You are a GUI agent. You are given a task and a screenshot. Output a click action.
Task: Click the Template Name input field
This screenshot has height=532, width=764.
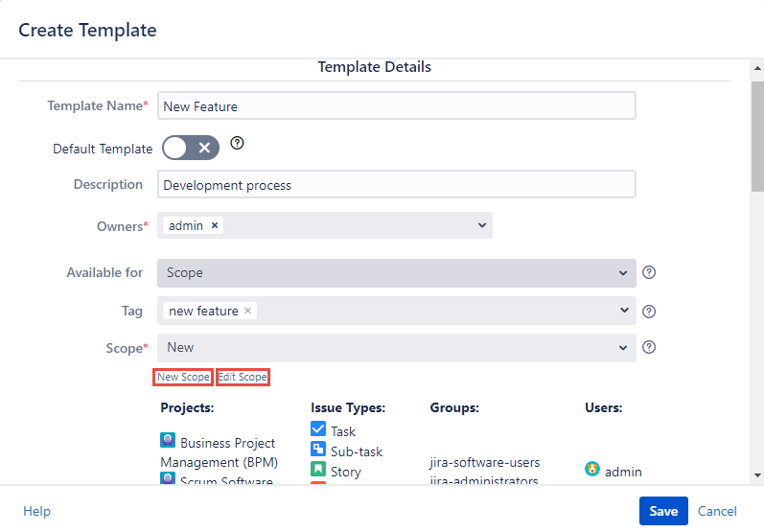coord(396,105)
